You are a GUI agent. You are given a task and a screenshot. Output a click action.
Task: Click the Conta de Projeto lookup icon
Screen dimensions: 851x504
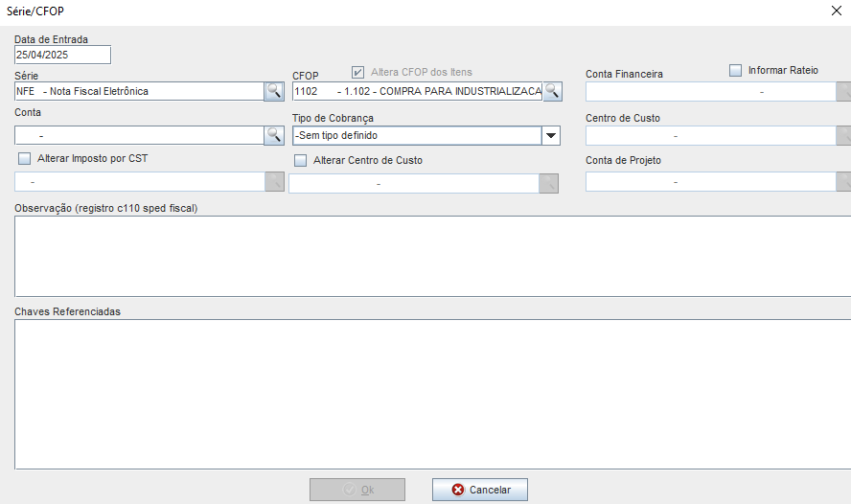(x=843, y=182)
